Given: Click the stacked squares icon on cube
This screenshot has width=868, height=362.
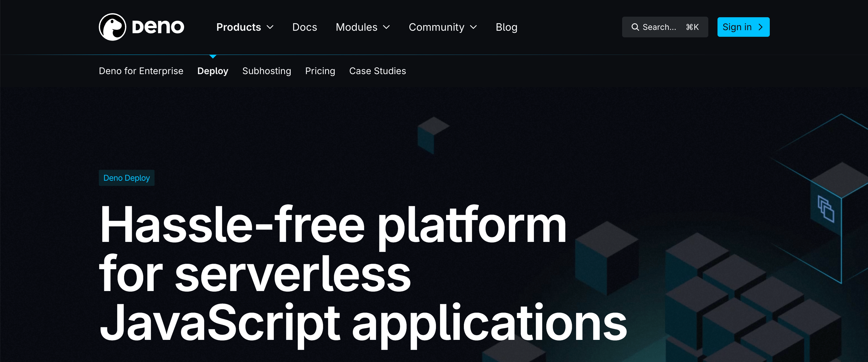Looking at the screenshot, I should pos(826,209).
